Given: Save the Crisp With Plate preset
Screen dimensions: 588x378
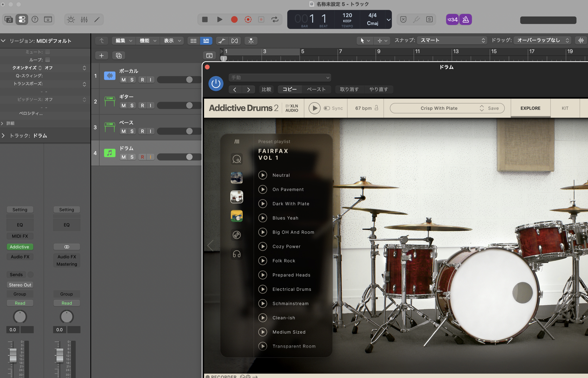Looking at the screenshot, I should pyautogui.click(x=493, y=108).
